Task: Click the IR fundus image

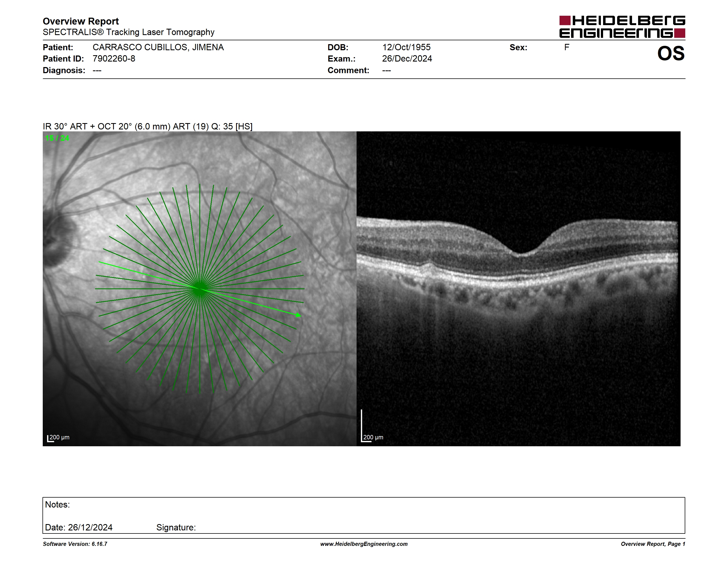Action: tap(199, 289)
